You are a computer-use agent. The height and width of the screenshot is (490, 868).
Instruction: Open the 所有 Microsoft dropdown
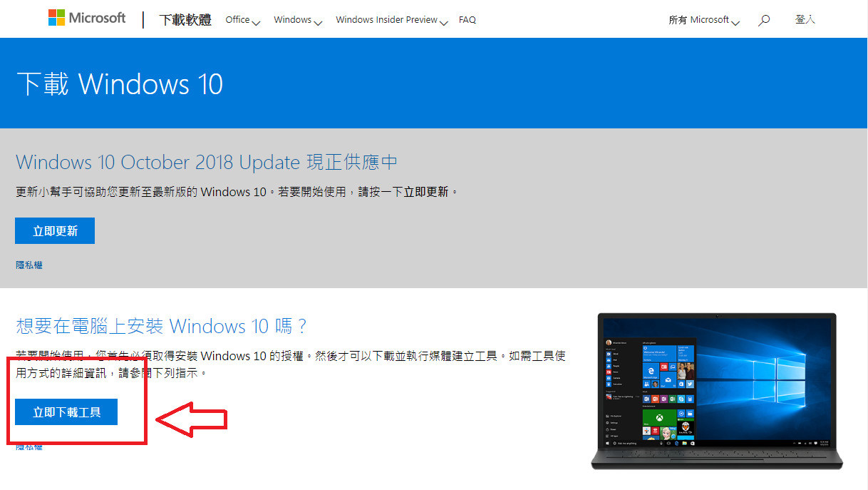[704, 20]
